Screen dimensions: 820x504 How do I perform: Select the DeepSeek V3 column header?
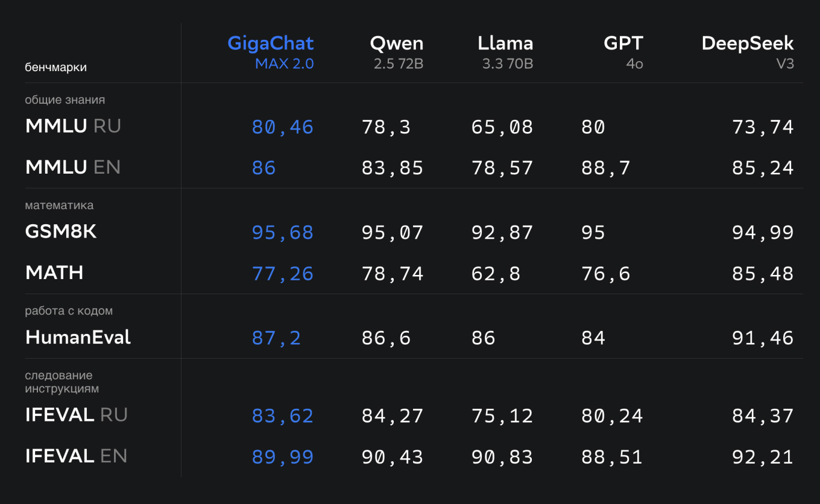[x=748, y=52]
